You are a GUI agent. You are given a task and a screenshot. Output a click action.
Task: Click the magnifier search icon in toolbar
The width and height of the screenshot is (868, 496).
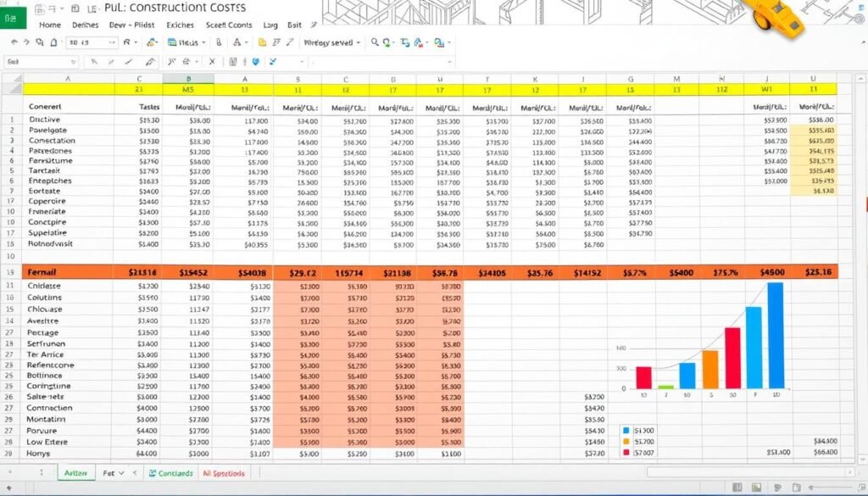coord(374,42)
